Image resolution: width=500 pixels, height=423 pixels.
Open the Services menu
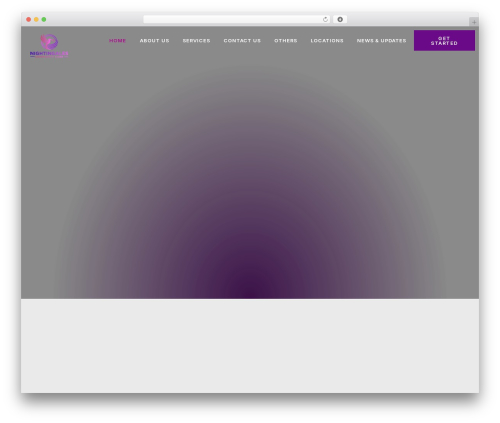pos(196,41)
